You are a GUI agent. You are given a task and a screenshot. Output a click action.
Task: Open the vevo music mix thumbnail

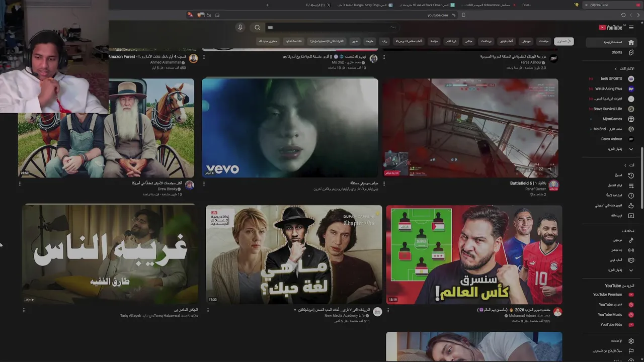click(290, 128)
